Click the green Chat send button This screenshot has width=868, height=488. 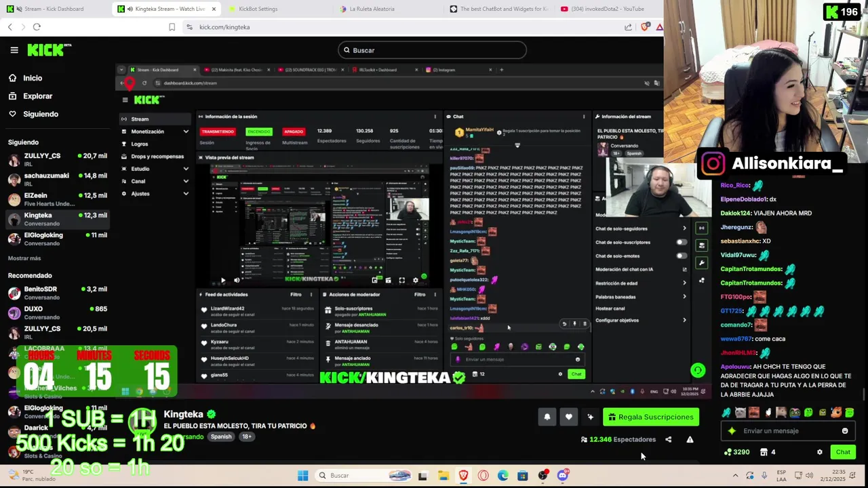(843, 452)
